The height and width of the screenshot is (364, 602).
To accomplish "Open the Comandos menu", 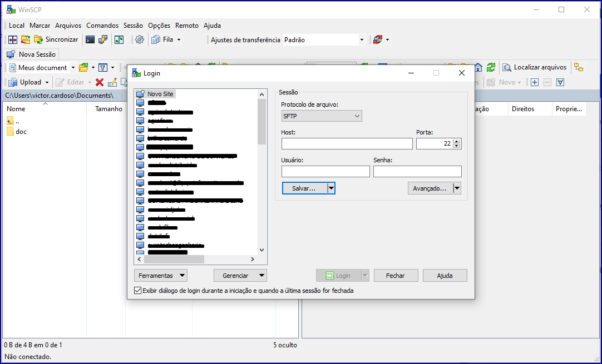I will (102, 26).
